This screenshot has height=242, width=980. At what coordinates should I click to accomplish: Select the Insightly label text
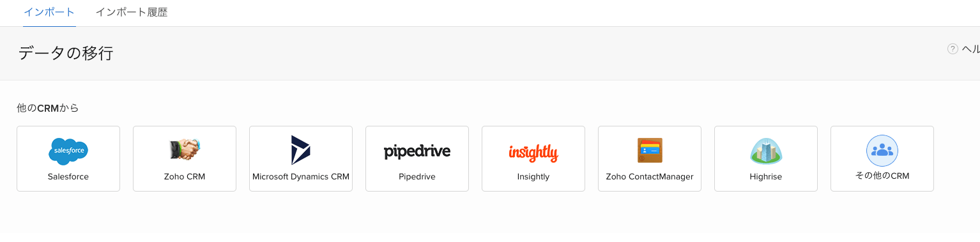(533, 177)
